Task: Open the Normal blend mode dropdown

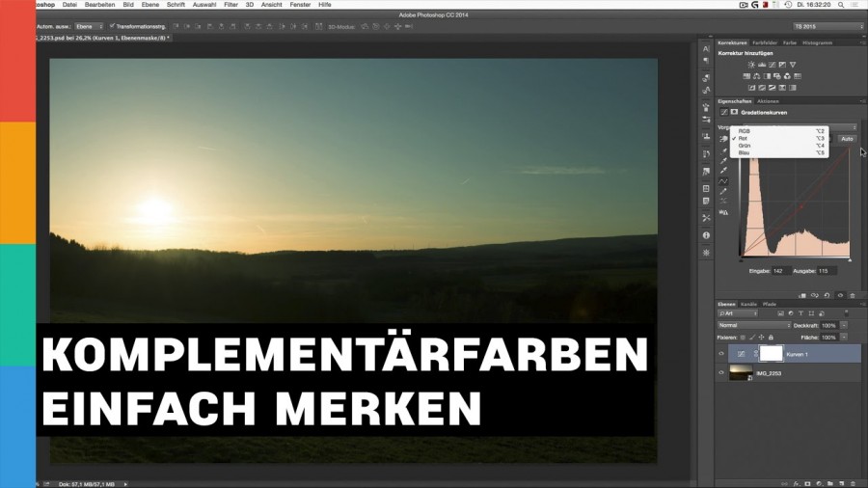Action: tap(752, 325)
